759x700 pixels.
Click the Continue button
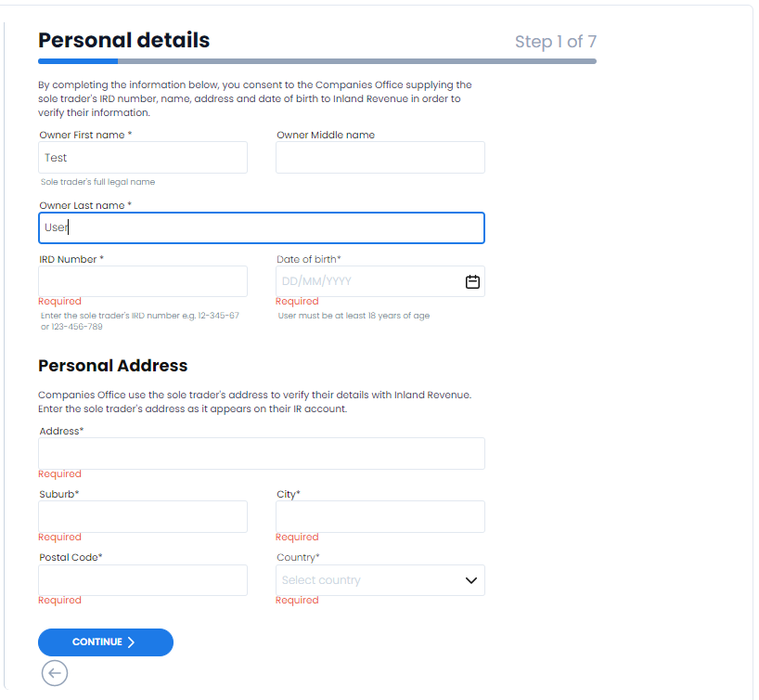[106, 642]
